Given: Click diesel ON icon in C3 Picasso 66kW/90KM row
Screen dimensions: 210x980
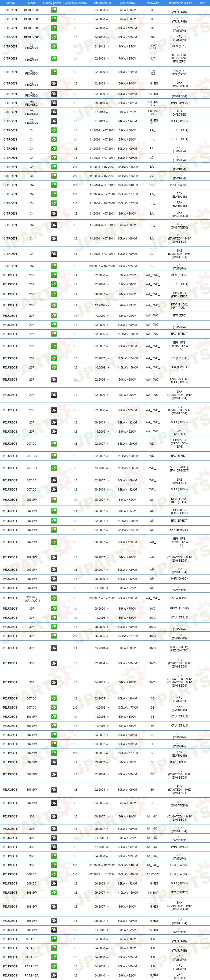Looking at the screenshot, I should (x=54, y=84).
